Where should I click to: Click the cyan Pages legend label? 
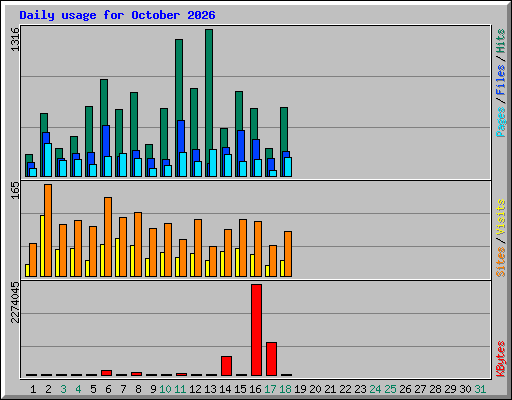[501, 122]
